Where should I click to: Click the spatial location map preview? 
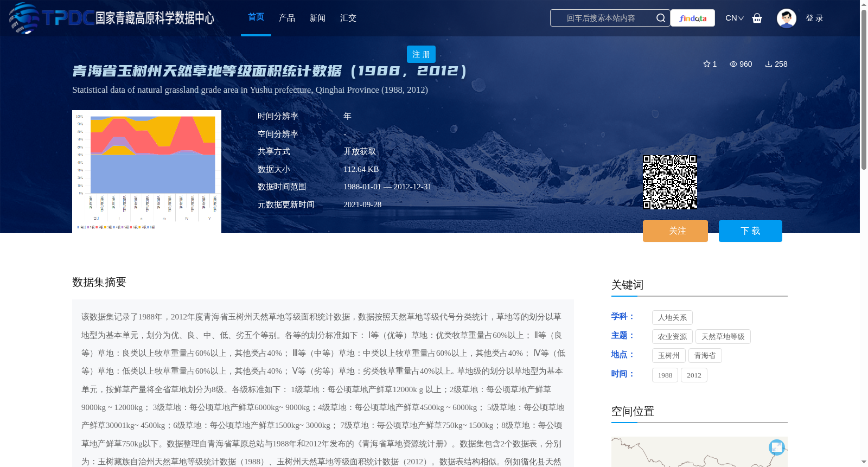coord(699,452)
